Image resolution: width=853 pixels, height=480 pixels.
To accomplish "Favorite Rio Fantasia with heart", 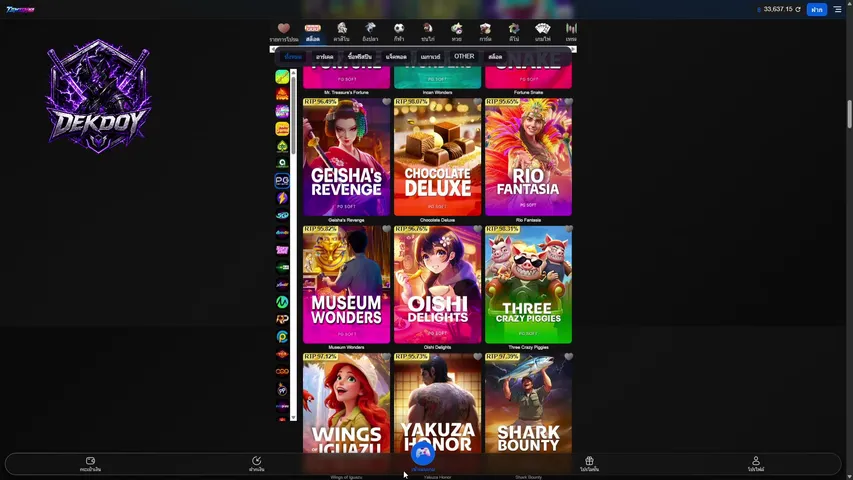I will (568, 102).
